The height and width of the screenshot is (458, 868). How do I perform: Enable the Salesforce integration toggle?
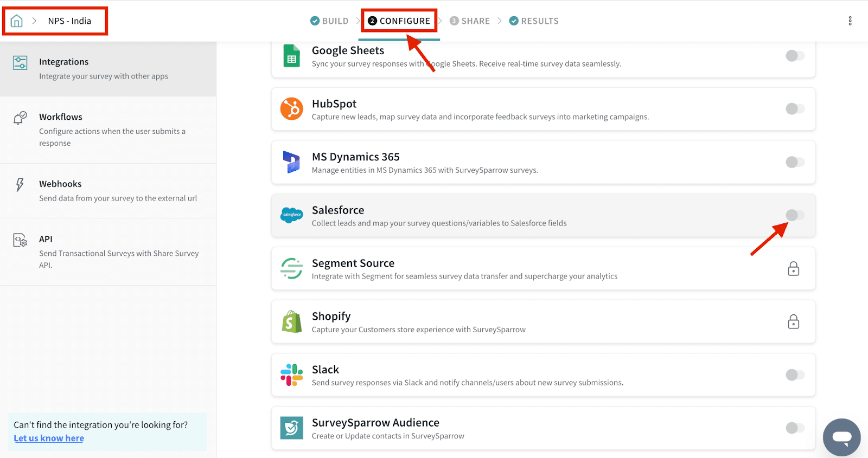(795, 215)
